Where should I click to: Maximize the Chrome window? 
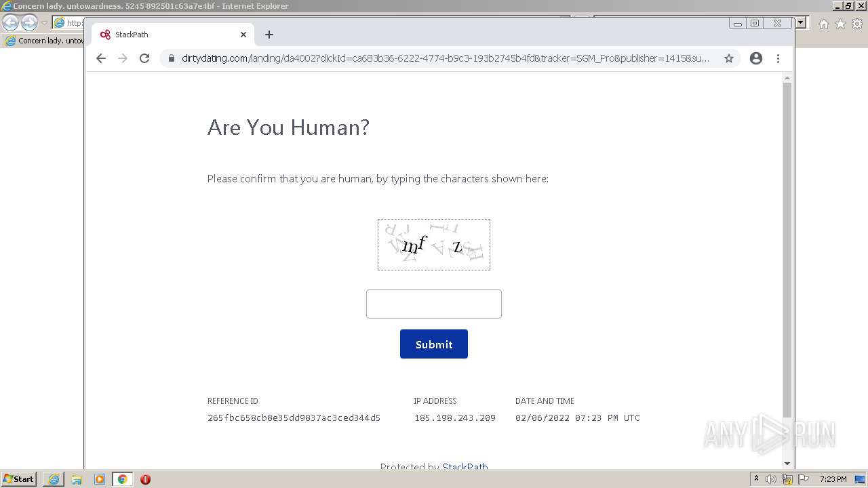pos(755,23)
